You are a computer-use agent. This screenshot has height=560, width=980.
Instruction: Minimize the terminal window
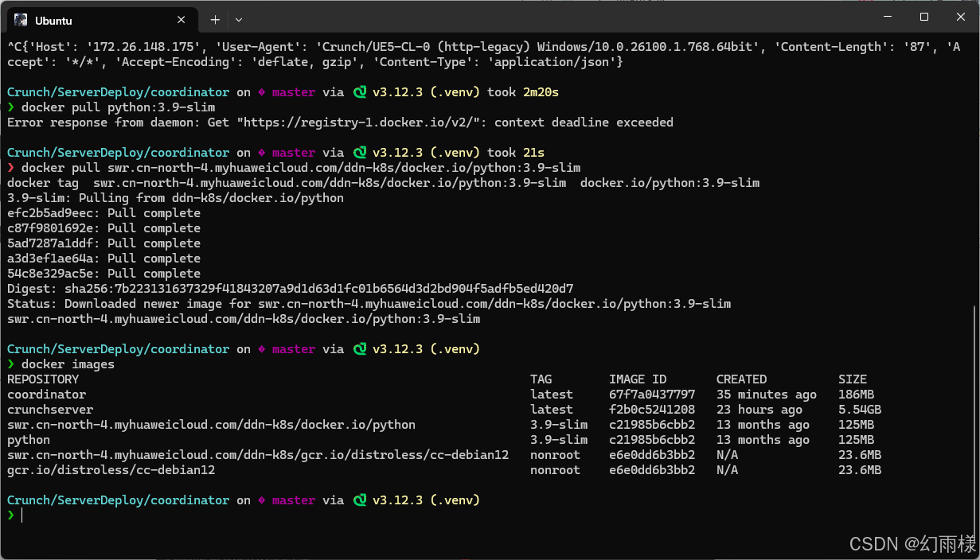888,17
